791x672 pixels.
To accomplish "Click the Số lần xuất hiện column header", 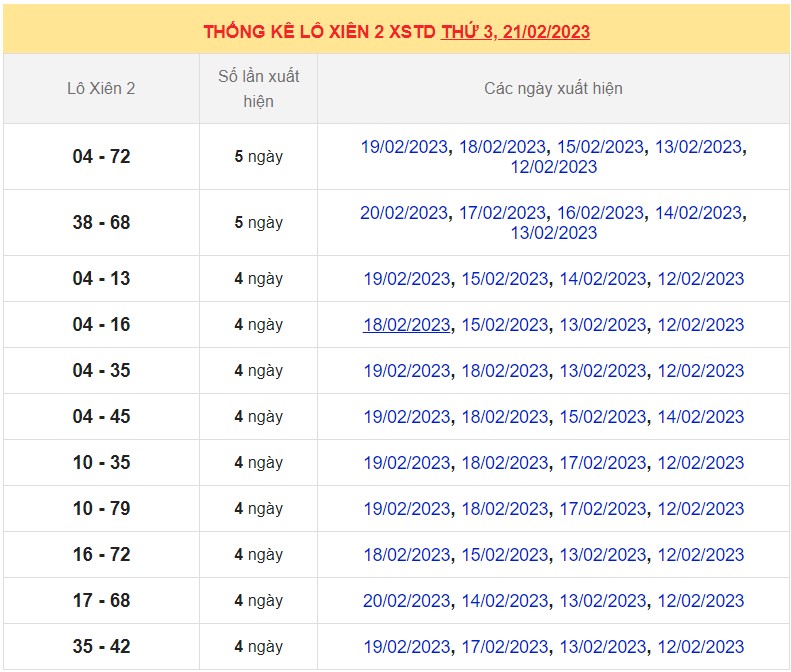I will pyautogui.click(x=258, y=88).
